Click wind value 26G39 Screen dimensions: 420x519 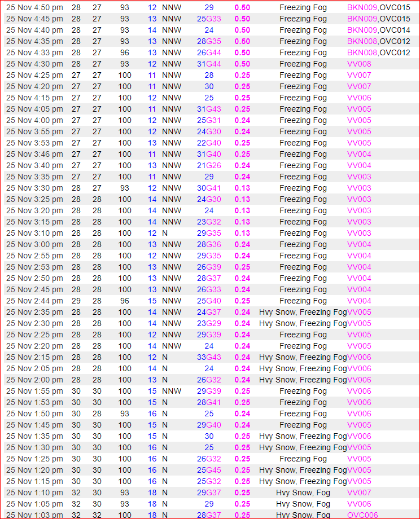click(209, 267)
